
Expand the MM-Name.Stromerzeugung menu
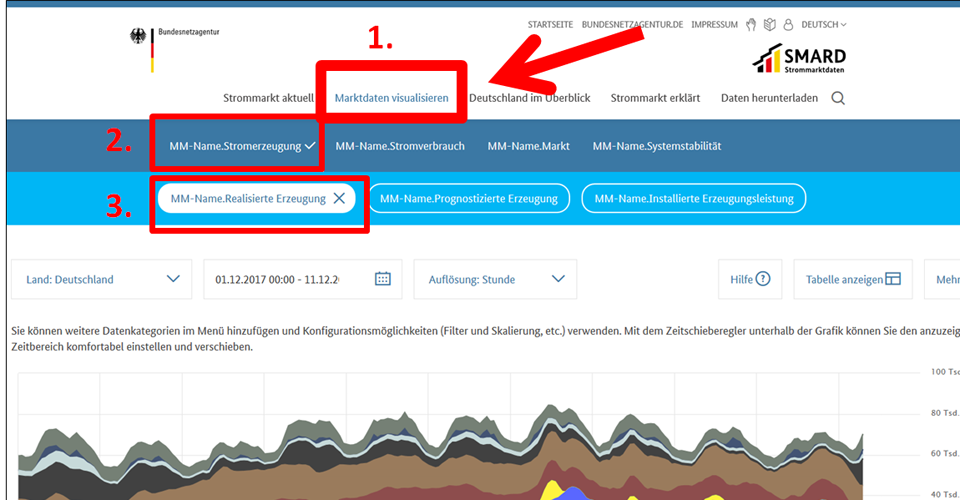coord(242,146)
